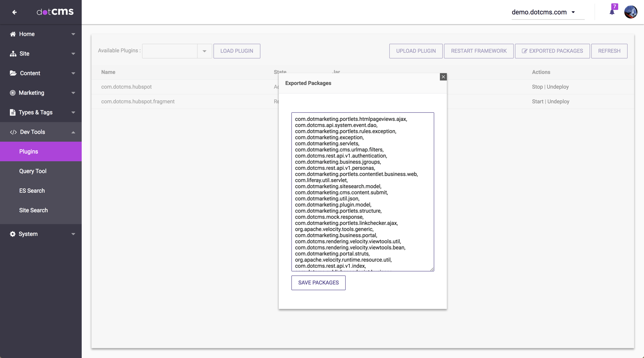644x358 pixels.
Task: Open the Query Tool menu item
Action: point(33,171)
